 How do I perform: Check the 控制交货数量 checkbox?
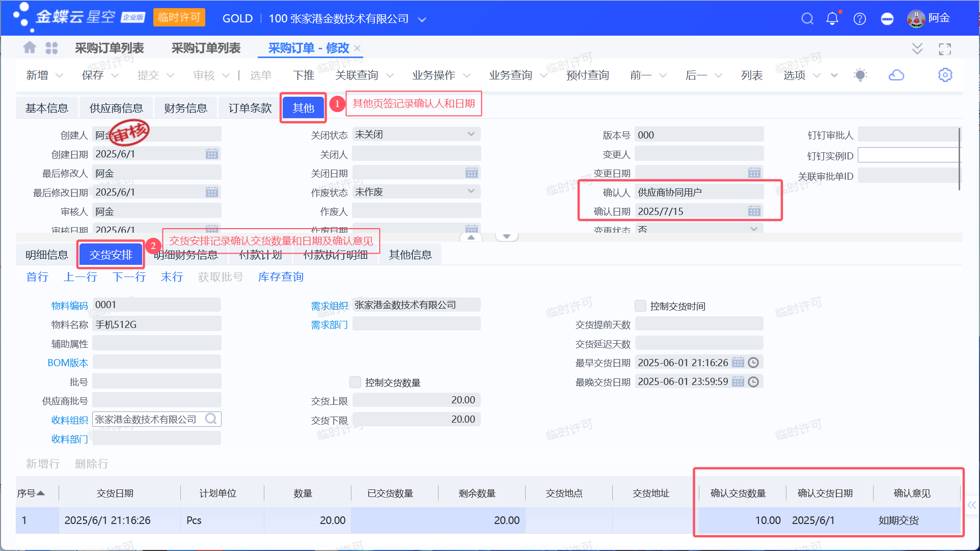[354, 382]
